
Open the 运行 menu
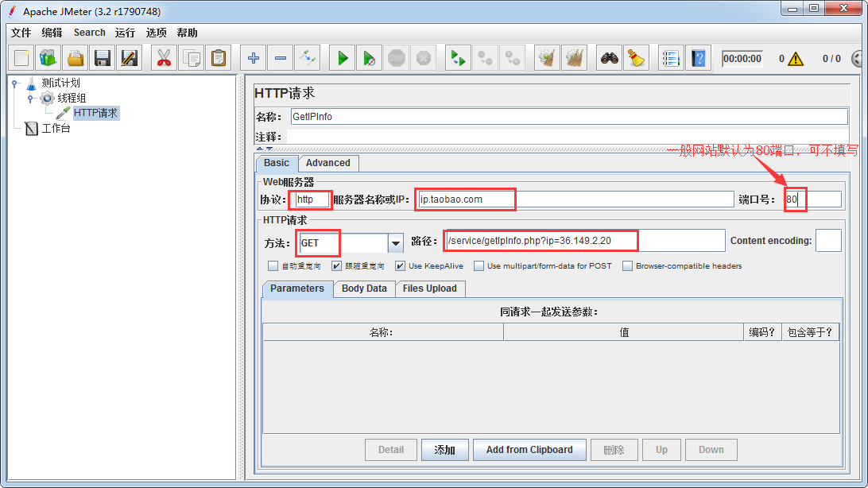(125, 33)
